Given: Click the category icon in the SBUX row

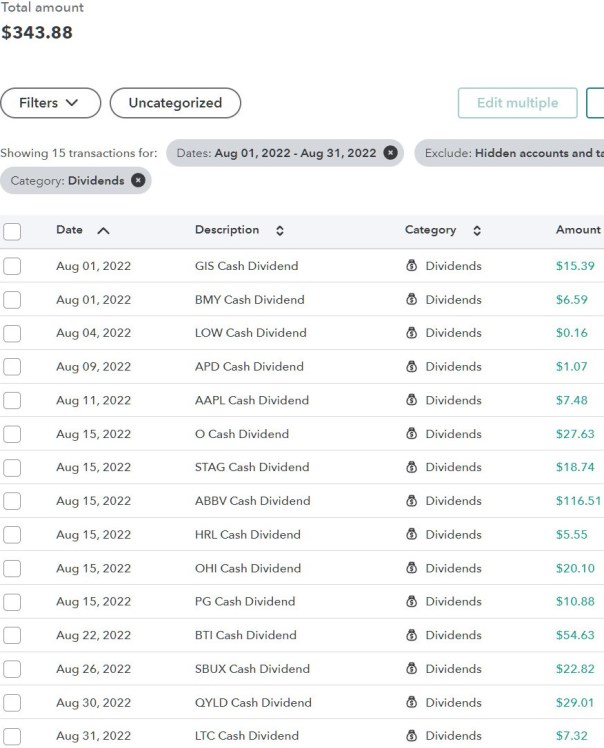Looking at the screenshot, I should point(411,669).
